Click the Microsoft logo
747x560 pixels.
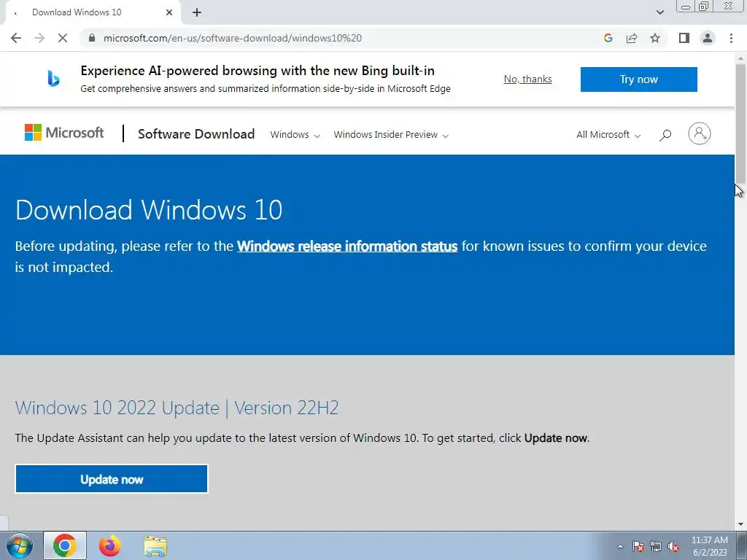(x=64, y=133)
